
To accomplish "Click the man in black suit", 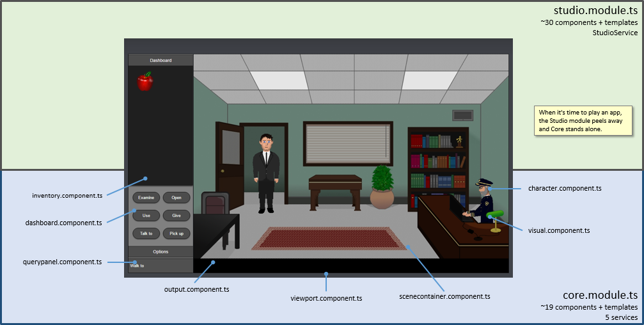I will 266,173.
